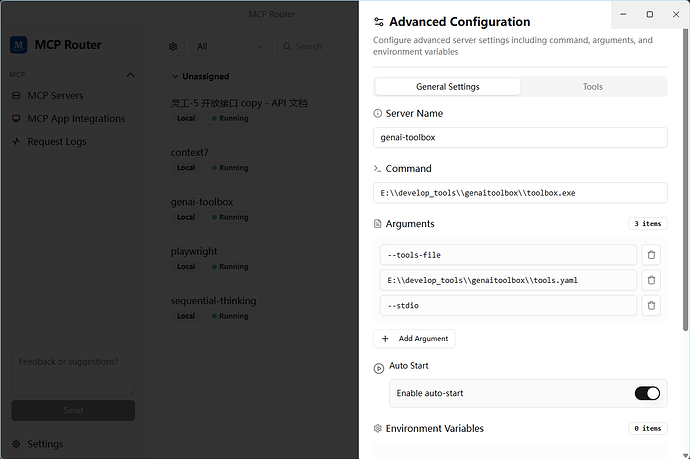Click Local badge of genai-toolbox

pos(186,217)
